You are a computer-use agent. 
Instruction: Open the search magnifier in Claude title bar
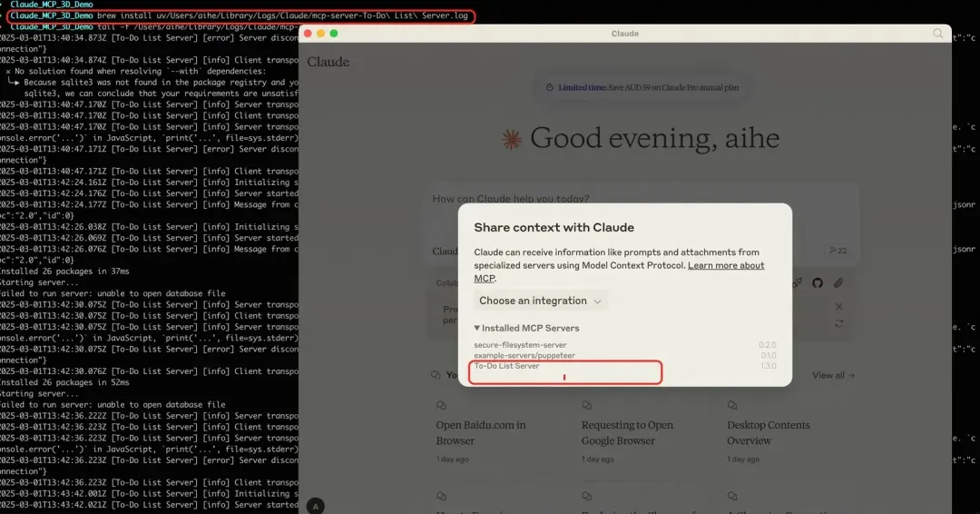click(x=937, y=33)
